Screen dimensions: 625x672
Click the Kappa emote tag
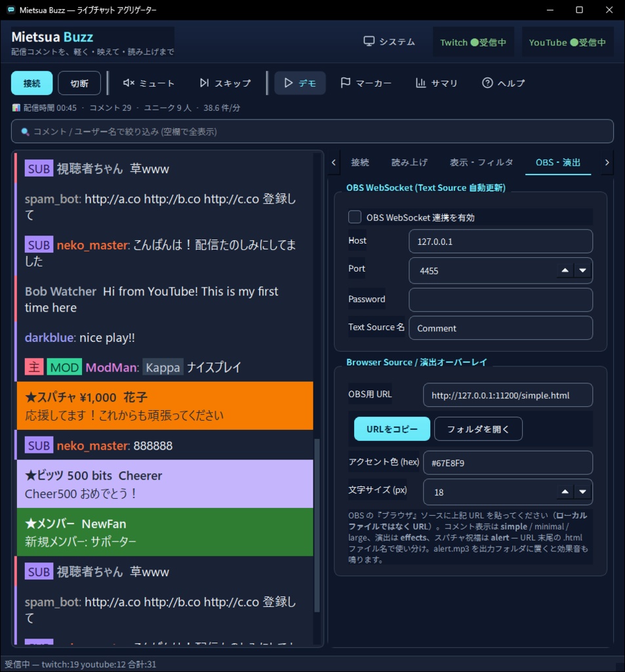(x=163, y=367)
